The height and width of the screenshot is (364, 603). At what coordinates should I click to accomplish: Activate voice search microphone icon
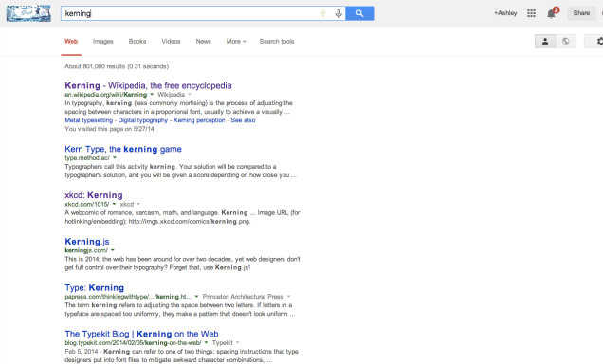pyautogui.click(x=338, y=13)
